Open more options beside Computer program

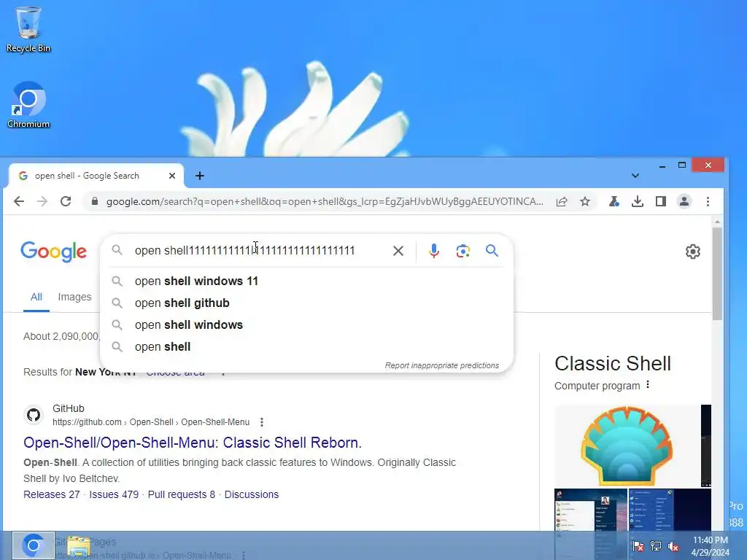[x=648, y=385]
